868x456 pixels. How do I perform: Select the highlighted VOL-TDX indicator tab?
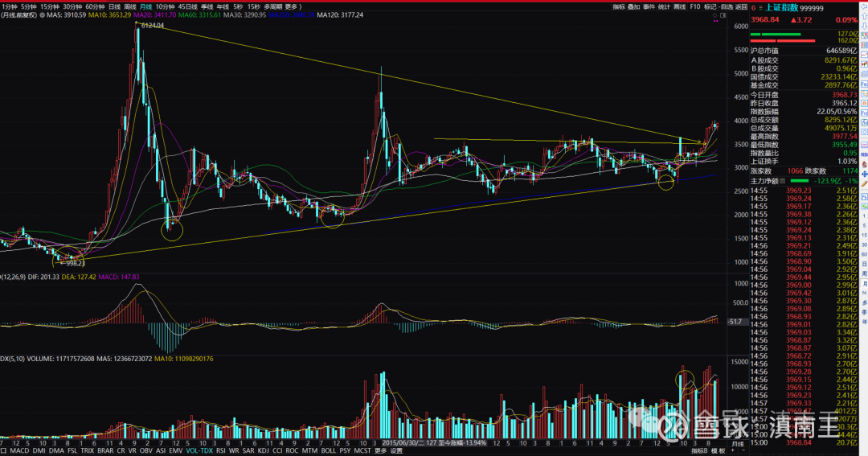coord(199,450)
